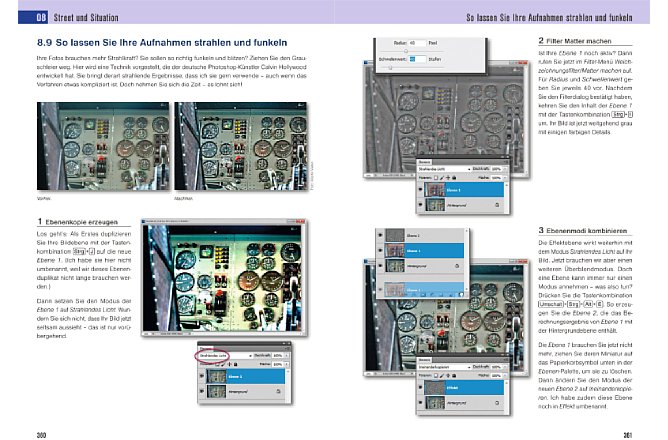Click lock-all padlock icon in step 3 lower panel
The height and width of the screenshot is (440, 668).
click(454, 376)
